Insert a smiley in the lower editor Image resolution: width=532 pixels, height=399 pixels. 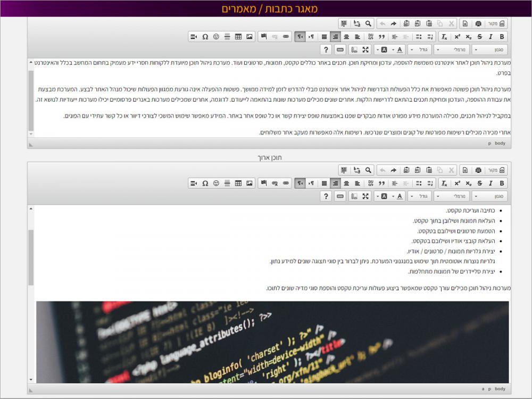coord(216,183)
